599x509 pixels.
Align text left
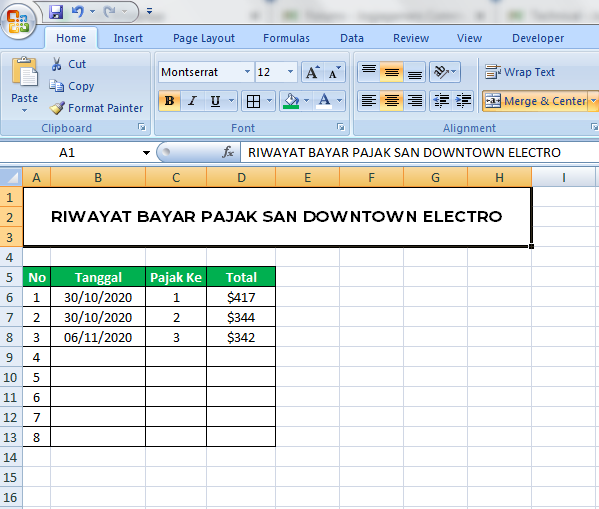[x=369, y=101]
